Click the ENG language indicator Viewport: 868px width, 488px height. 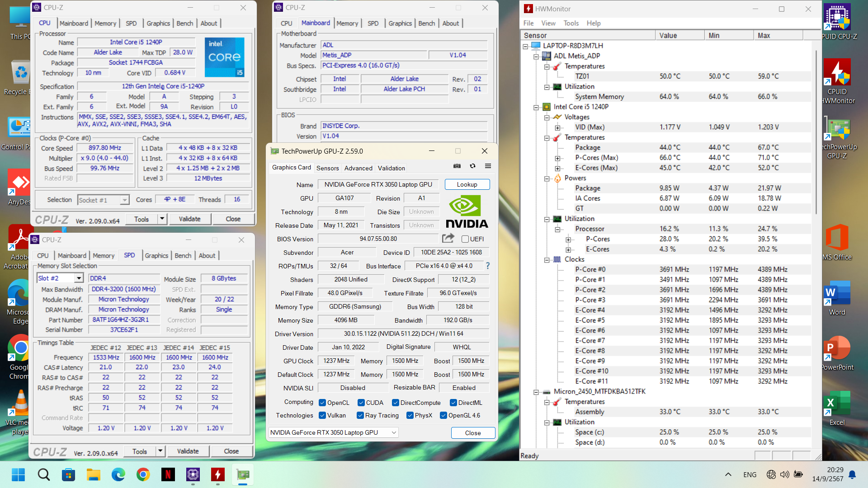[750, 474]
